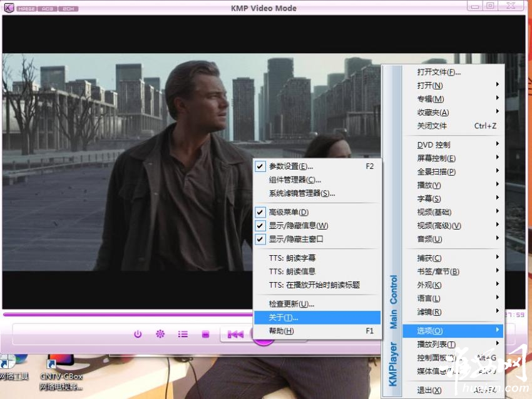Expand the 字幕(S) submenu

tap(429, 198)
